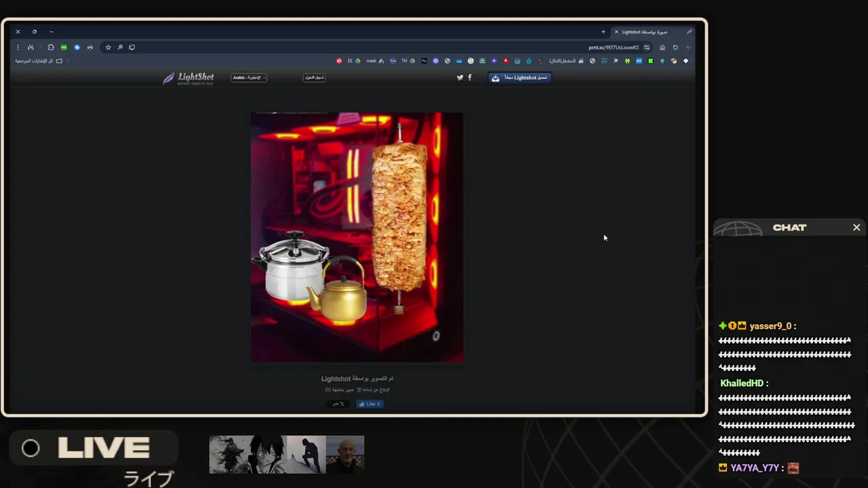Reload the page with refresh icon
Screen dimensions: 868x488
coord(675,47)
